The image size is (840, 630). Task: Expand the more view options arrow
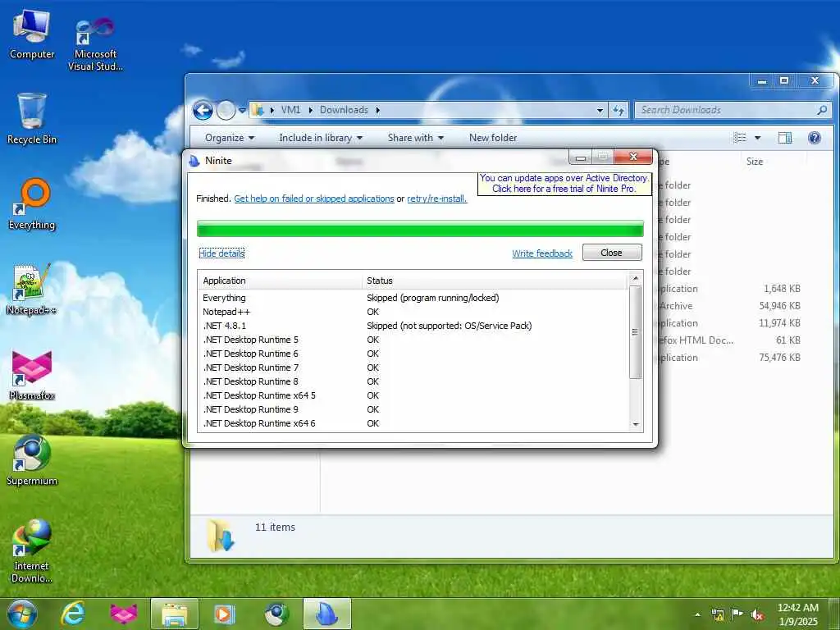(x=757, y=138)
